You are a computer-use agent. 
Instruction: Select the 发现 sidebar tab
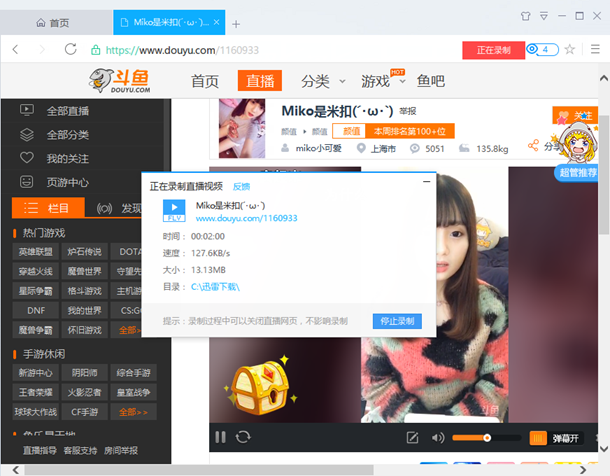[x=119, y=208]
